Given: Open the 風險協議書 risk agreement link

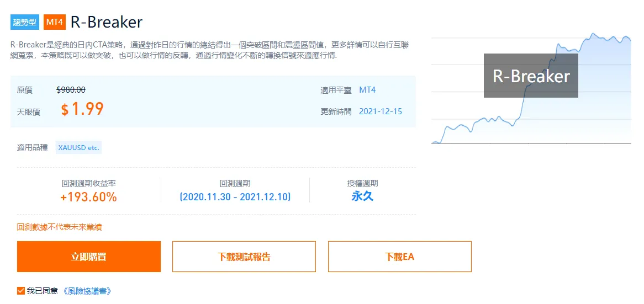Looking at the screenshot, I should tap(87, 291).
